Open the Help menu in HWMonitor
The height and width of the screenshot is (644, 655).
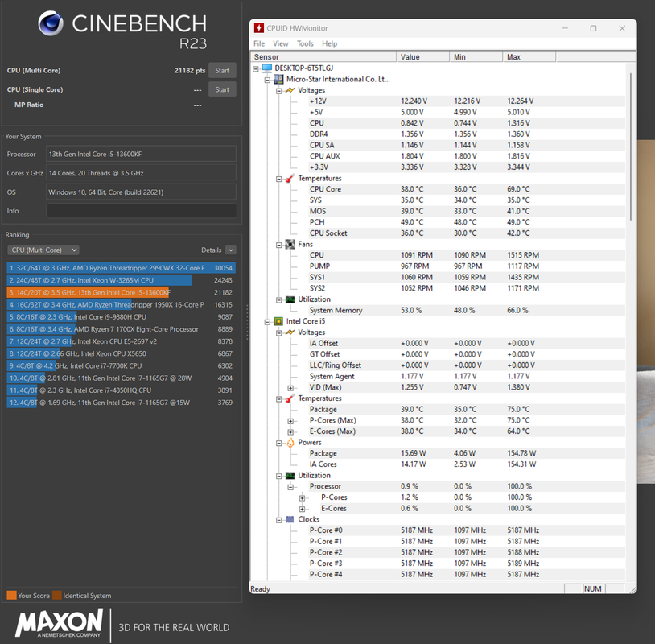point(329,43)
